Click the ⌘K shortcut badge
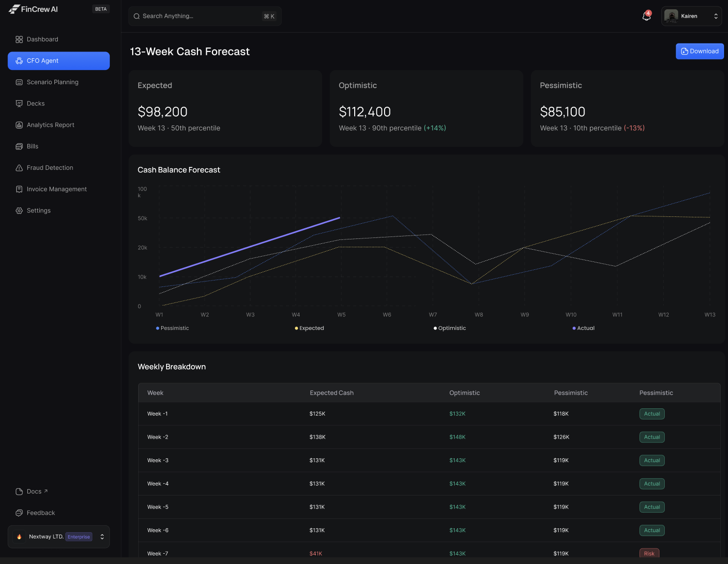Viewport: 728px width, 564px height. pyautogui.click(x=269, y=16)
